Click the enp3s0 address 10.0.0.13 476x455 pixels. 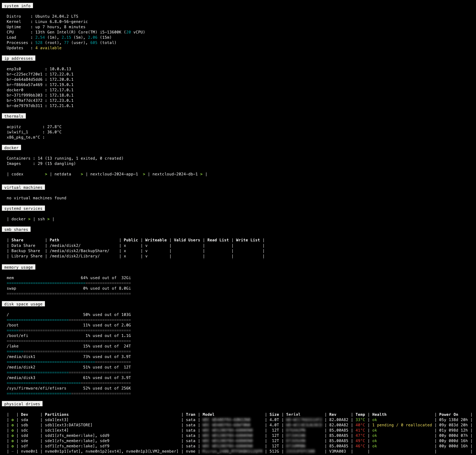60,69
